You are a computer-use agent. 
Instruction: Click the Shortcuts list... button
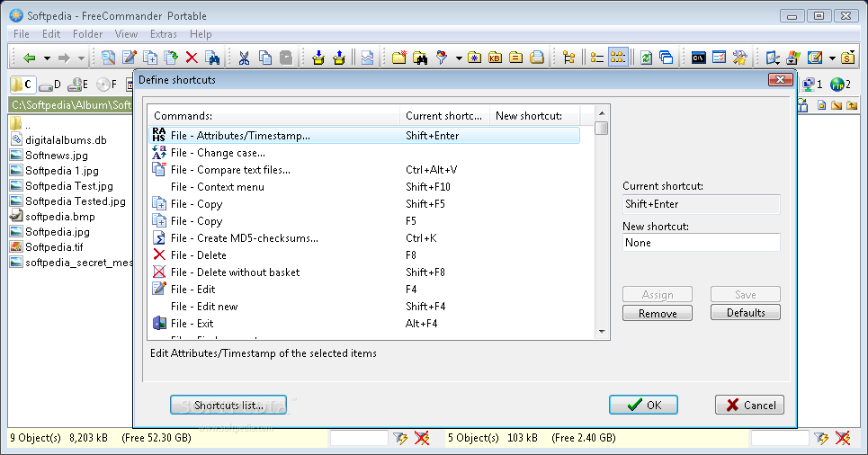pos(228,405)
